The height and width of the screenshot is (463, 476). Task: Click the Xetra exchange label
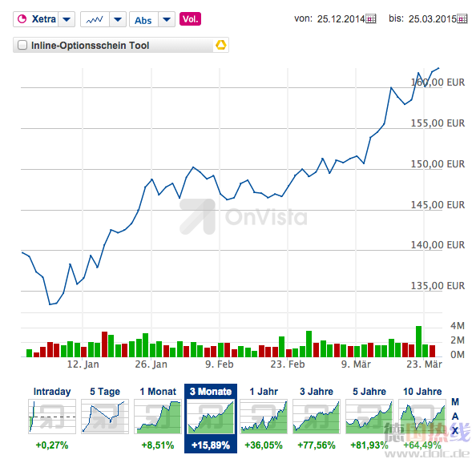(x=44, y=19)
